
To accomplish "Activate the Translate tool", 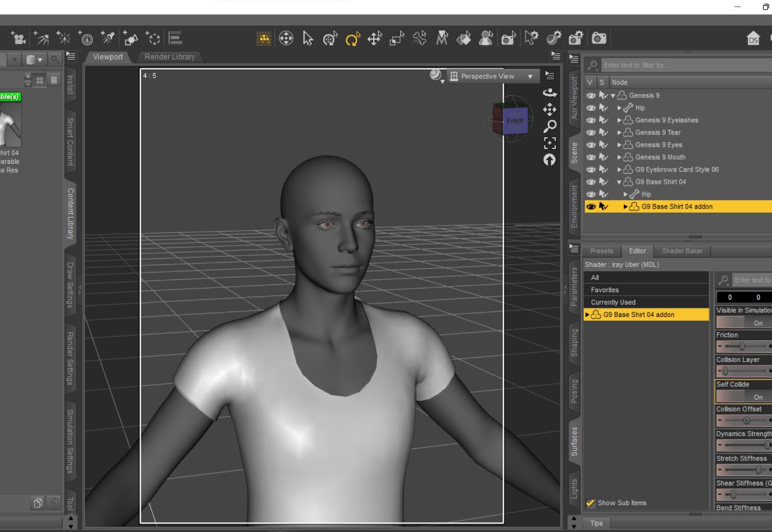I will tap(374, 39).
